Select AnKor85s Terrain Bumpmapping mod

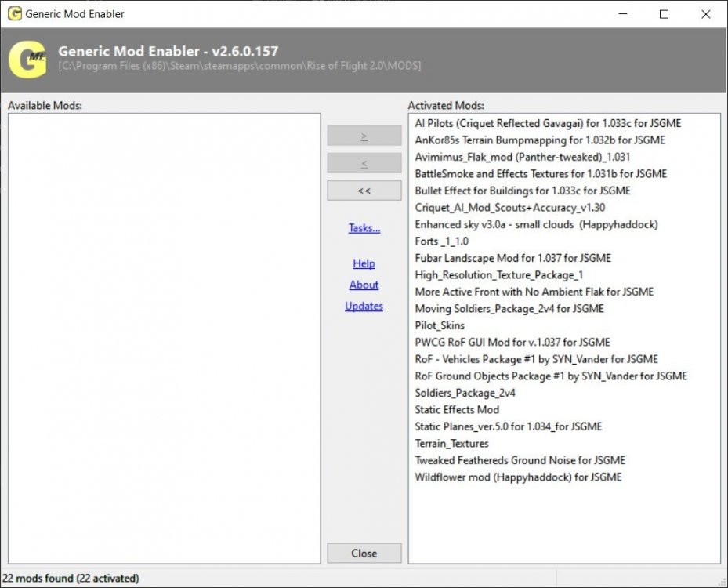539,140
